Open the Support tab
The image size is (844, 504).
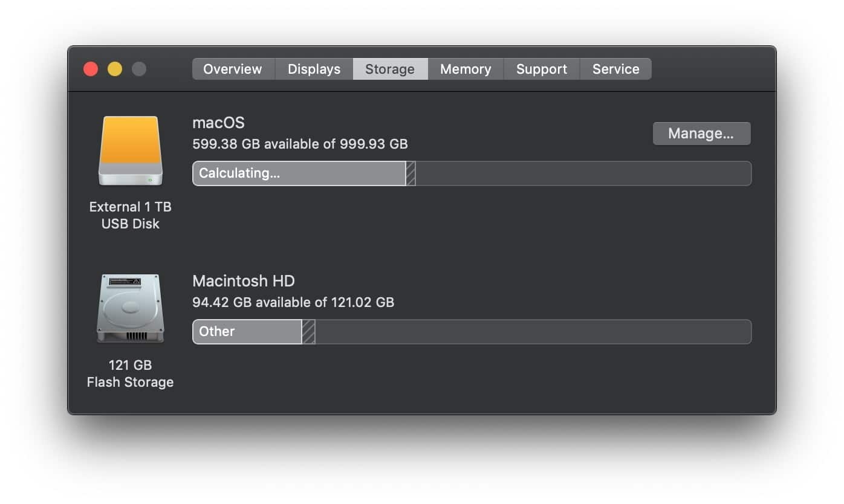pyautogui.click(x=542, y=69)
